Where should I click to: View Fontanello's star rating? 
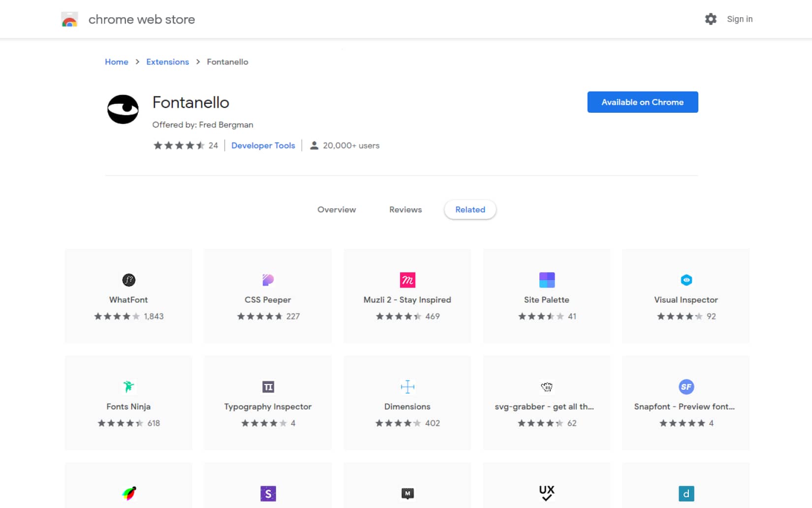(x=180, y=145)
